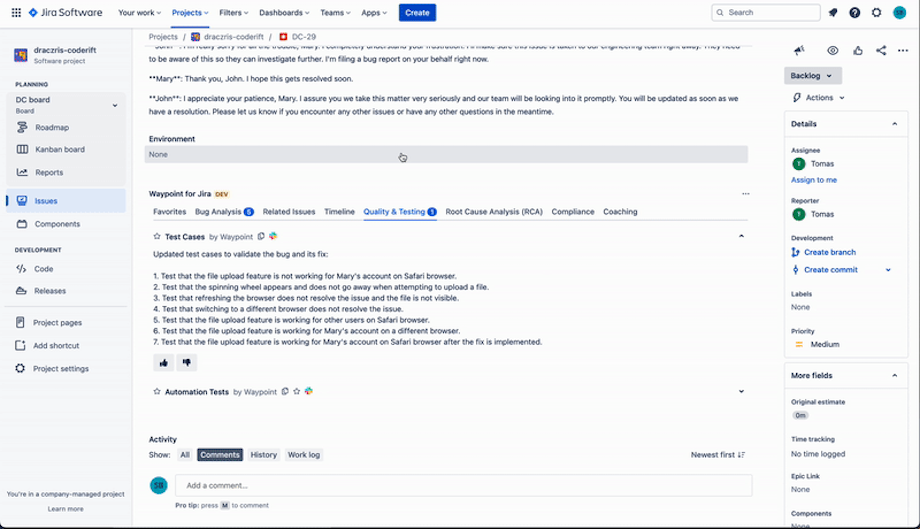
Task: Open the user profile avatar menu
Action: point(899,12)
